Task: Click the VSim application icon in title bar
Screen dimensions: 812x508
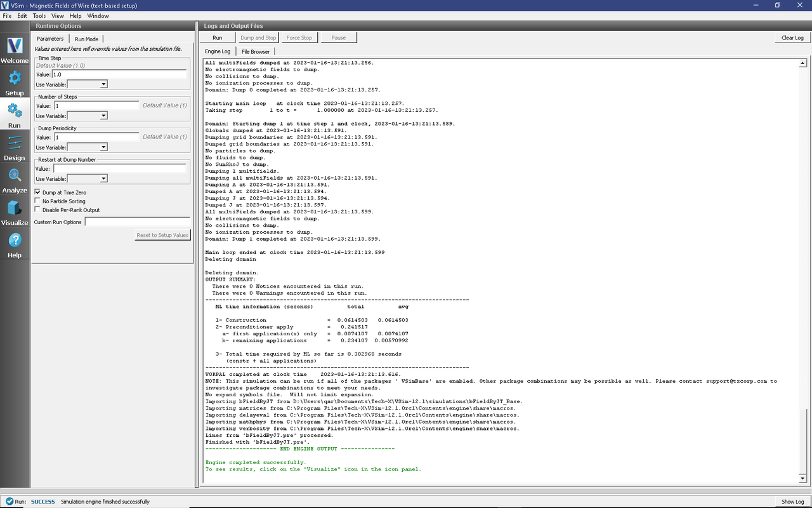Action: 6,5
